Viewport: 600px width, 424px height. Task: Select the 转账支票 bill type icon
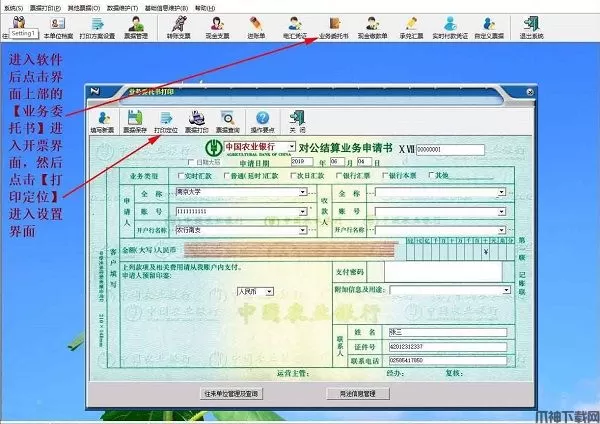coord(179,28)
